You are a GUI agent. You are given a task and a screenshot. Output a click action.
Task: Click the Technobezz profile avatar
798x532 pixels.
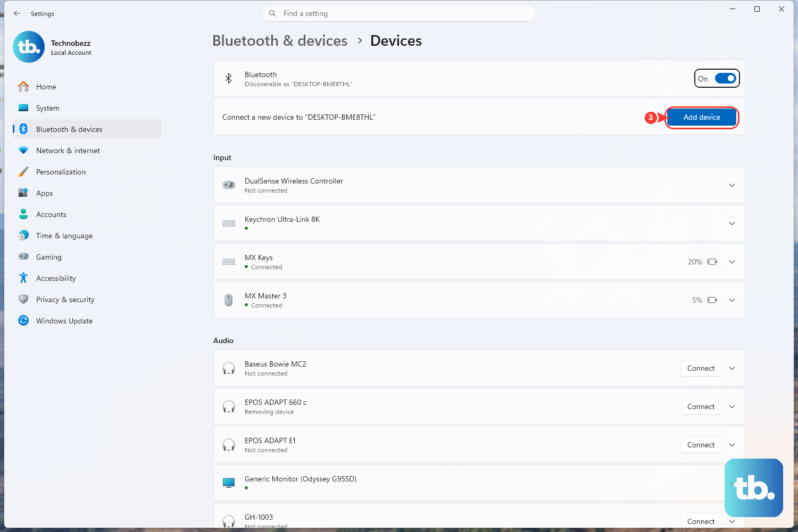29,47
